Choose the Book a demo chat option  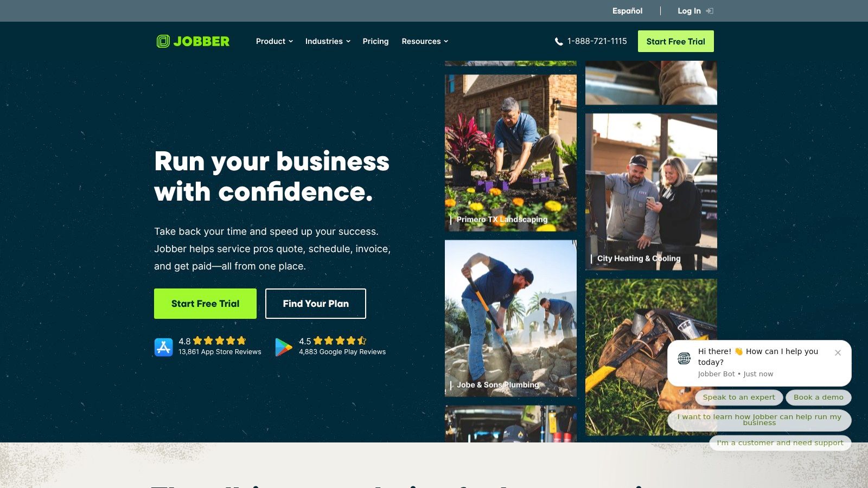[x=819, y=397]
